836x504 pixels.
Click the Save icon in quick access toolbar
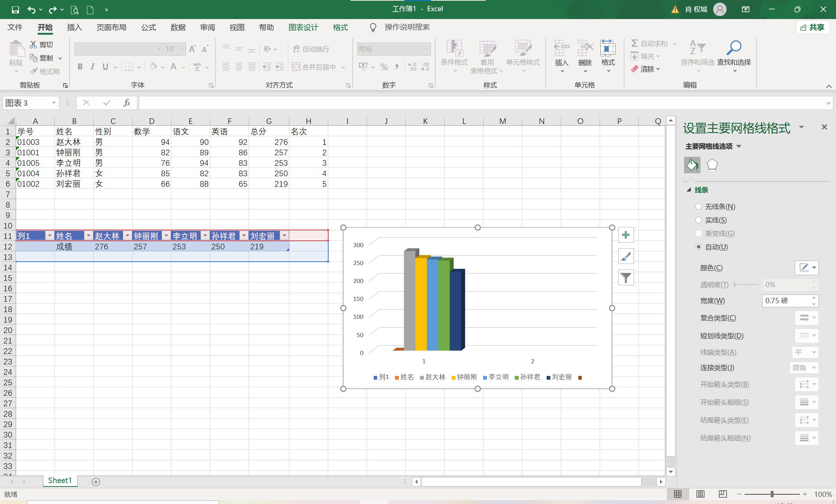tap(15, 10)
